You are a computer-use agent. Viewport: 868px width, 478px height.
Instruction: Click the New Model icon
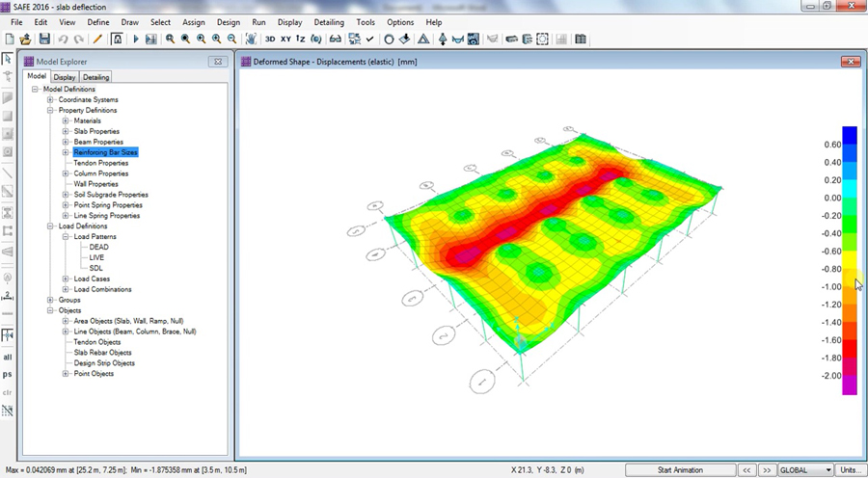(x=10, y=40)
